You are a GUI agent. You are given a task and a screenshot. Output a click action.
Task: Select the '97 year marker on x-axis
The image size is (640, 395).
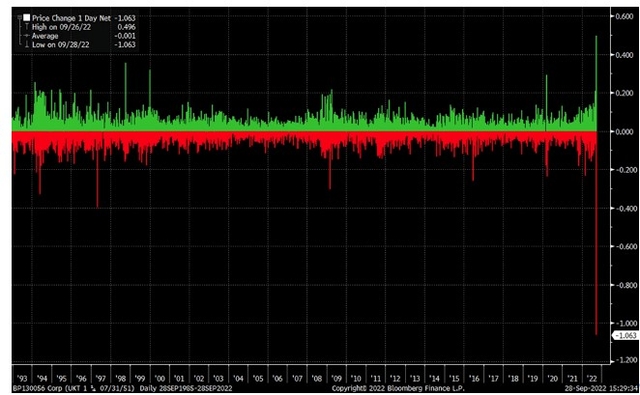point(100,378)
